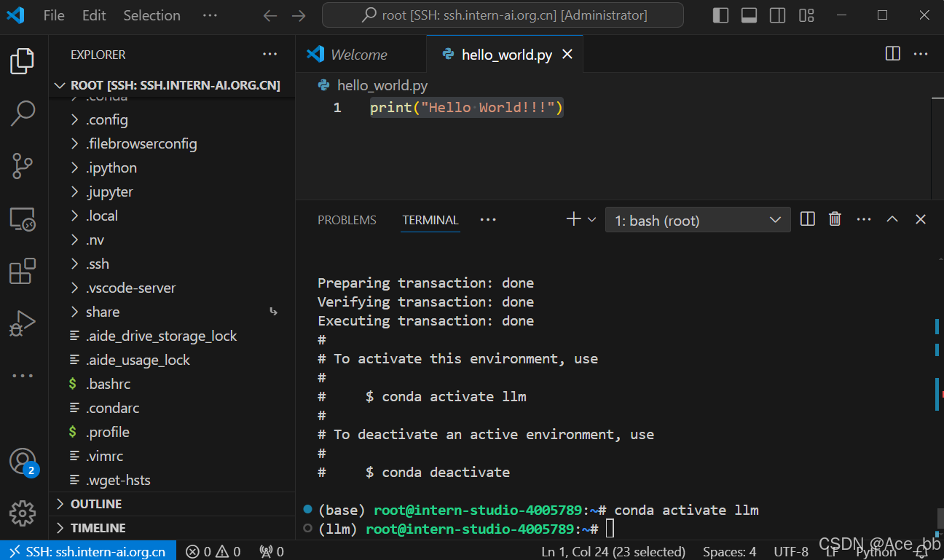Expand the OUTLINE section
The width and height of the screenshot is (944, 560).
click(172, 504)
